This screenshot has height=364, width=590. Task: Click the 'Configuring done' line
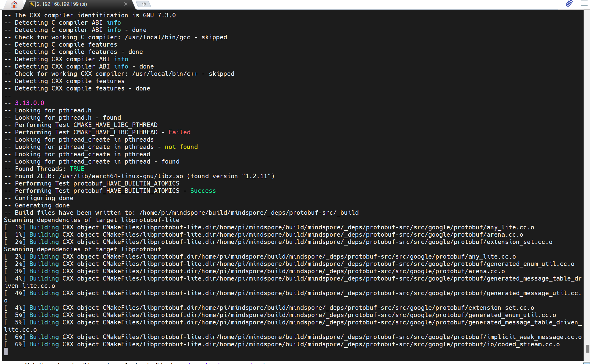coord(44,198)
